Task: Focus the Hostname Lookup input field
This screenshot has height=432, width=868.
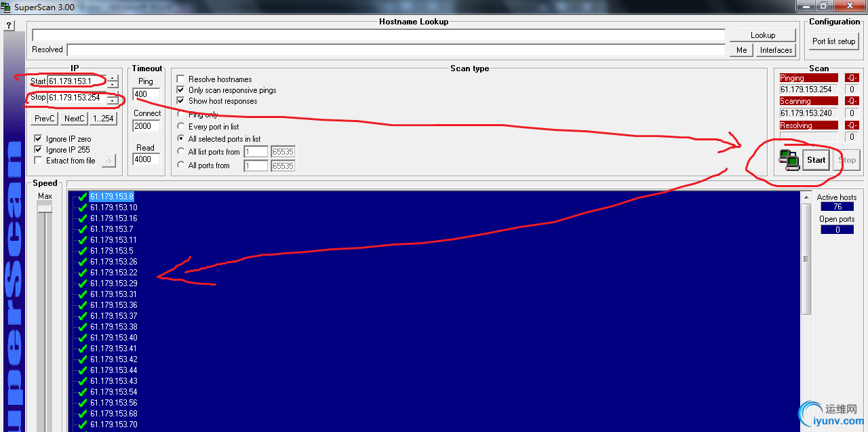Action: click(378, 35)
